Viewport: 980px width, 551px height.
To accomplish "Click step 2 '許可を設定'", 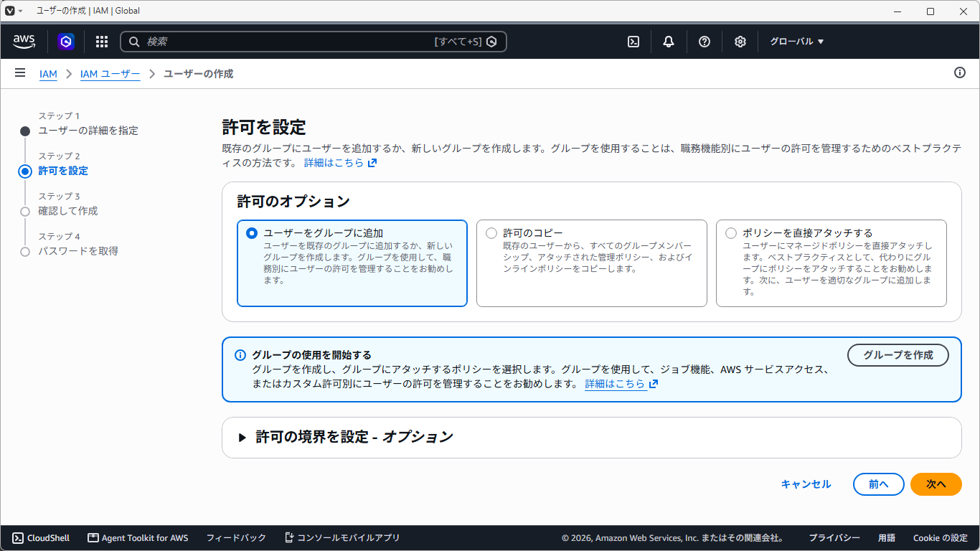I will [x=63, y=171].
